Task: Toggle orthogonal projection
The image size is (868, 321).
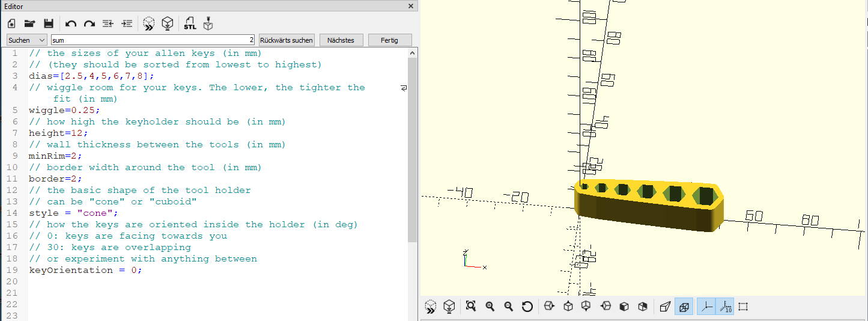Action: pos(684,307)
